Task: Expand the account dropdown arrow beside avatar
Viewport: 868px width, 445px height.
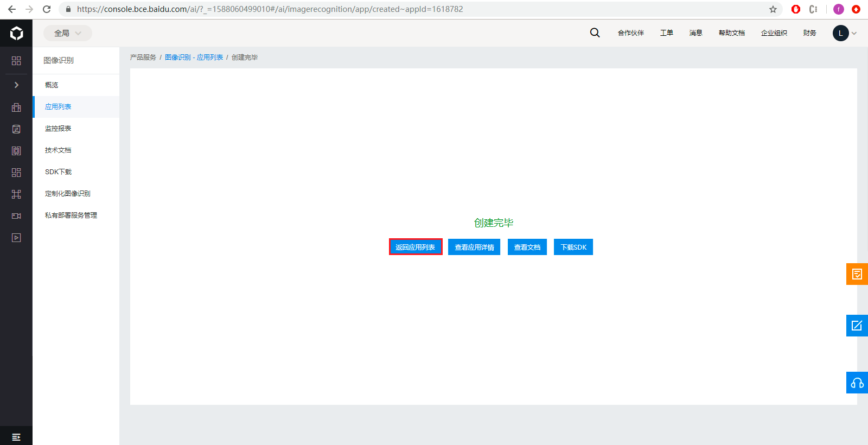Action: coord(854,33)
